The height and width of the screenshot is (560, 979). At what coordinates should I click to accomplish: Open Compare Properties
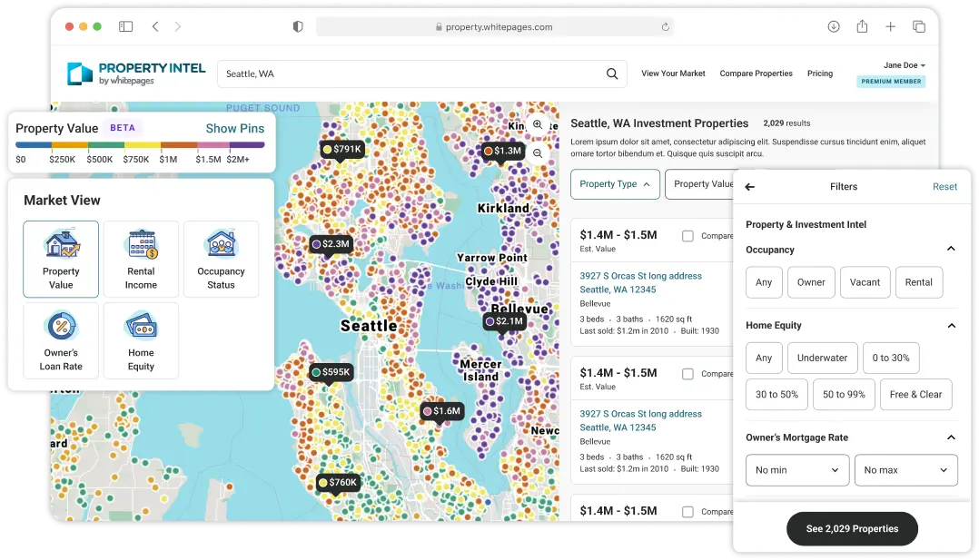tap(756, 73)
